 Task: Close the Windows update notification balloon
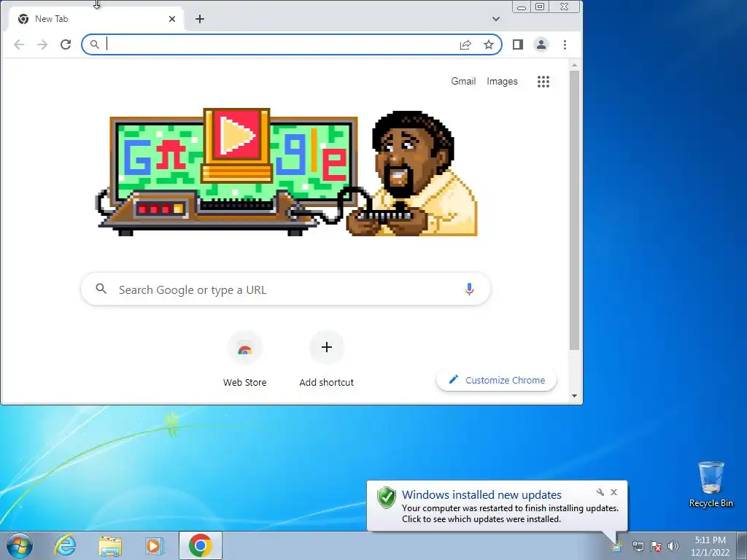pyautogui.click(x=614, y=492)
